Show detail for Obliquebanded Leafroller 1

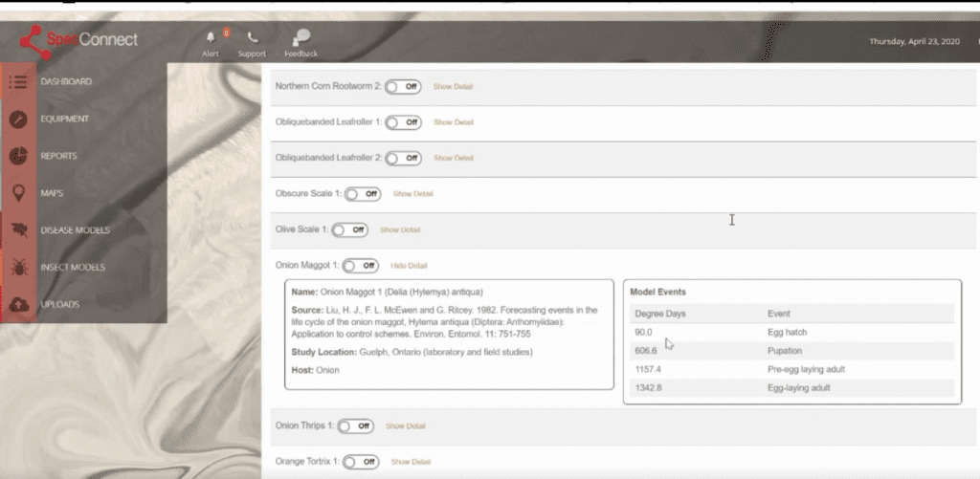[x=453, y=122]
